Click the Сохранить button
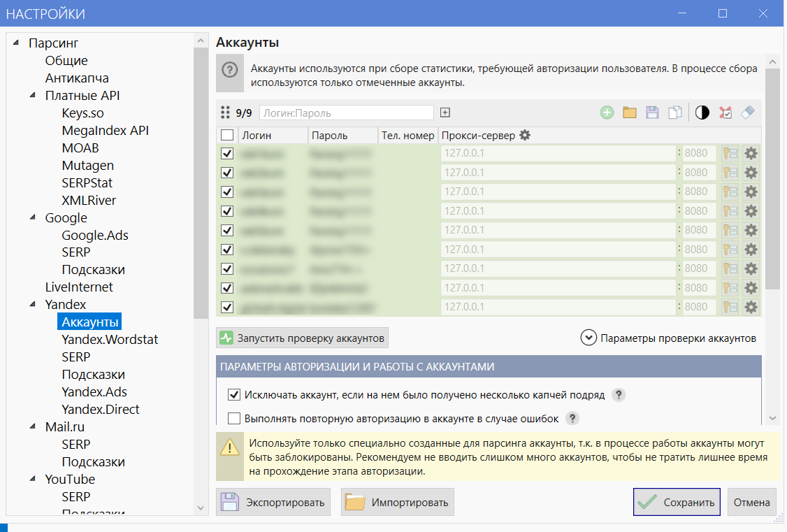 (677, 502)
